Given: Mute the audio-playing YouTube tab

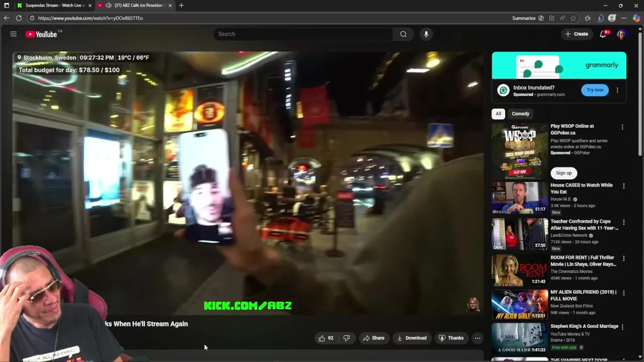Looking at the screenshot, I should point(108,6).
